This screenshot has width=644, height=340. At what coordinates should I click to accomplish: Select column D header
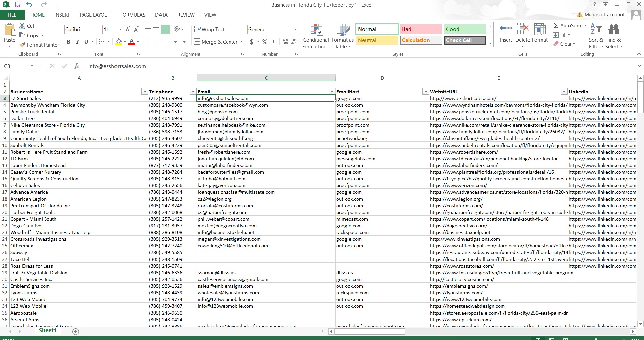[x=382, y=78]
